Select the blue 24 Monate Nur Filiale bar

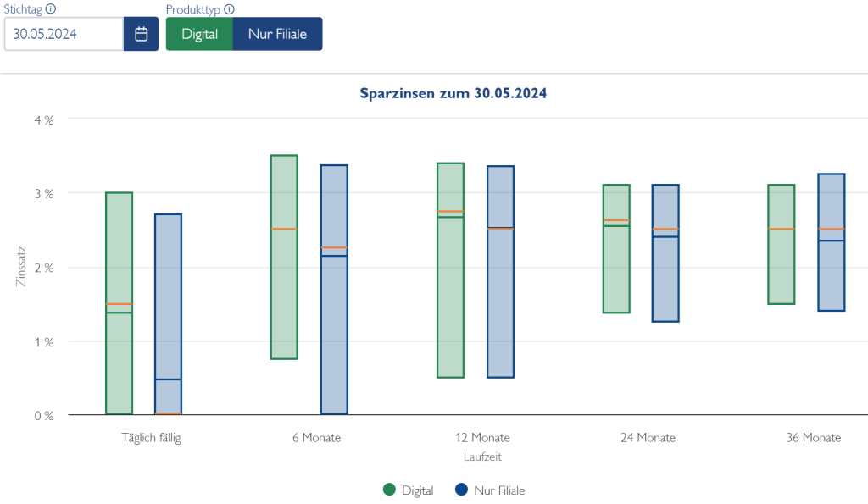click(665, 280)
